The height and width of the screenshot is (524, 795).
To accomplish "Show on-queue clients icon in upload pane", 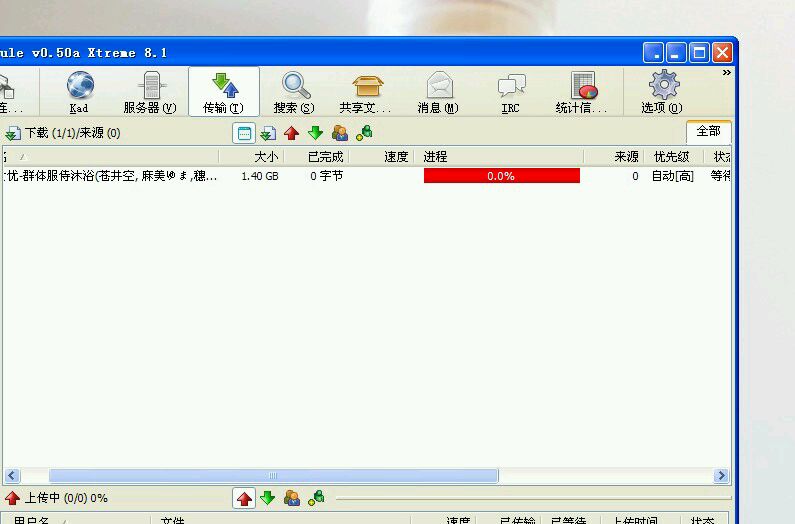I will tap(292, 498).
